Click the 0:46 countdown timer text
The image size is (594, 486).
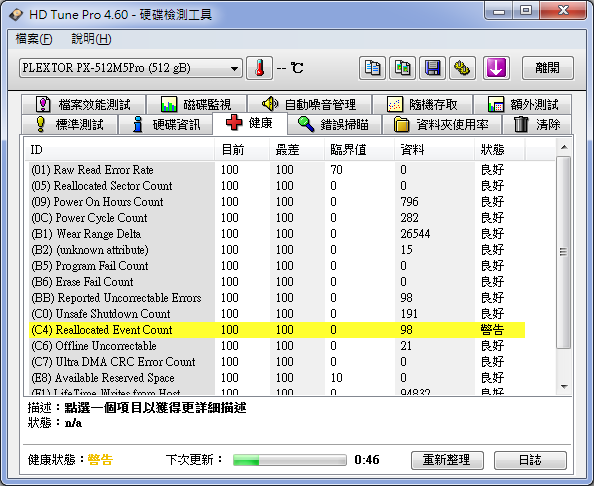tap(367, 460)
